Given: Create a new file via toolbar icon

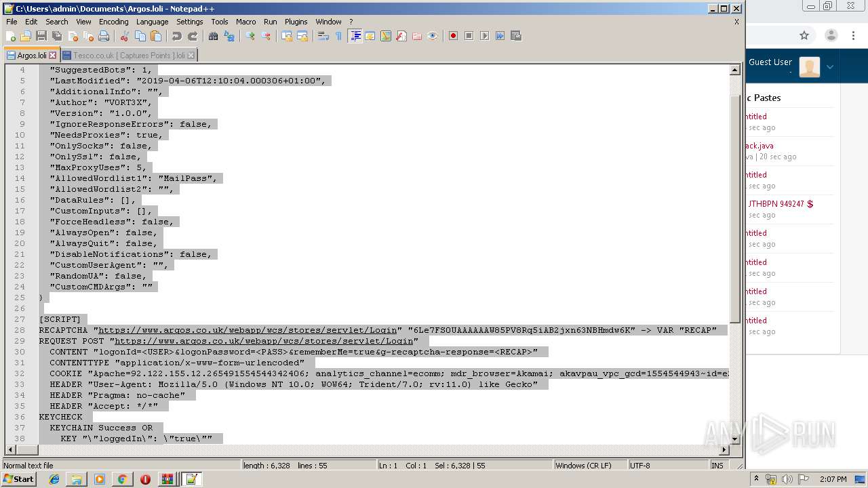Looking at the screenshot, I should [x=11, y=36].
